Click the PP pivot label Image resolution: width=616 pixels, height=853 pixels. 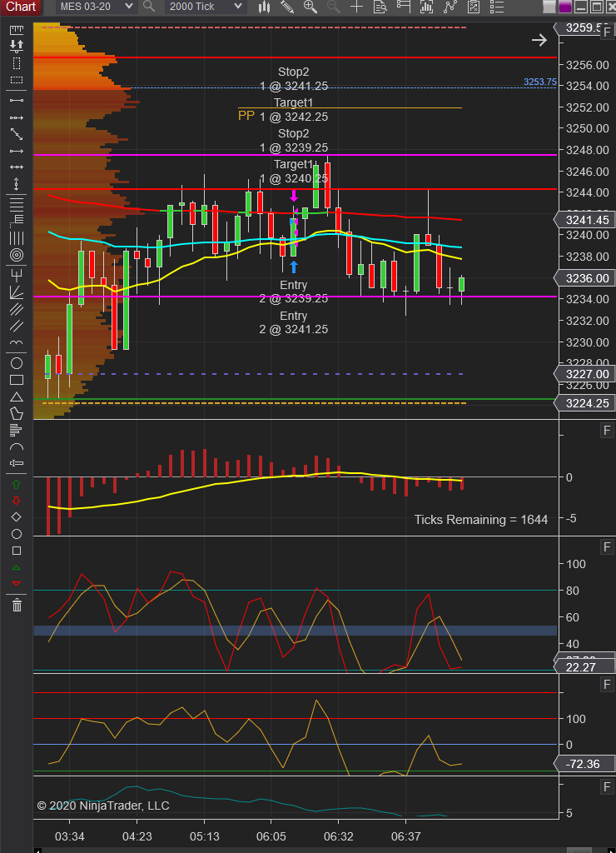(246, 115)
